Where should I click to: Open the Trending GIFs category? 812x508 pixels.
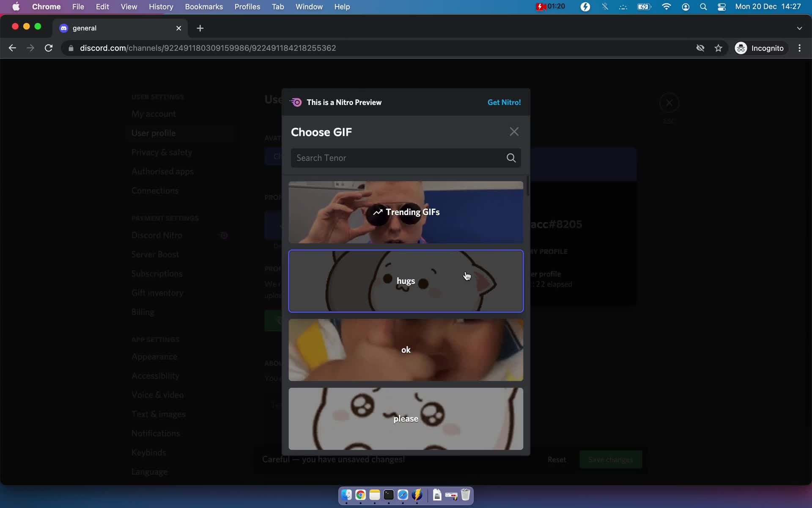click(x=406, y=212)
